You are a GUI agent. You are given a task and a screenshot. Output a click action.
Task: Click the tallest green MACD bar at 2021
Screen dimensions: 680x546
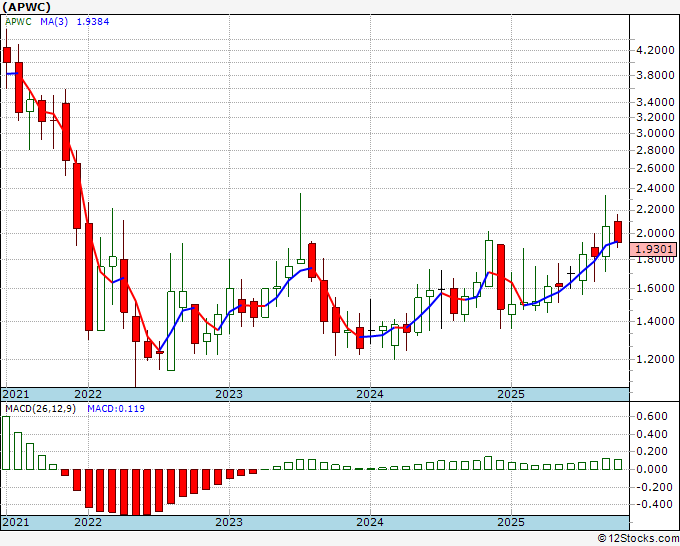click(6, 443)
